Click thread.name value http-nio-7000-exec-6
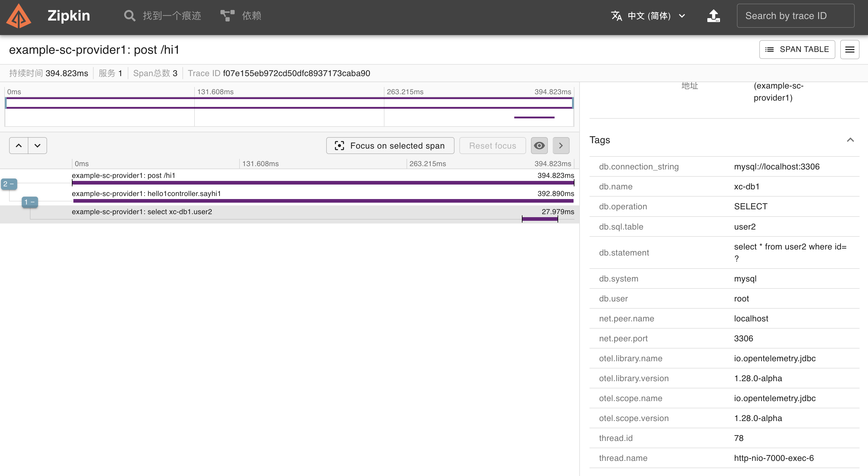Viewport: 868px width, 476px height. (x=774, y=458)
